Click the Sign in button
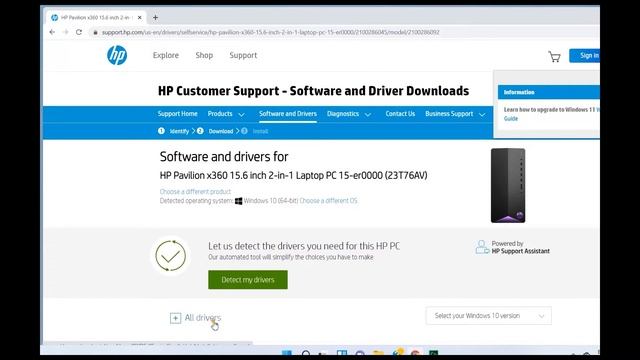Screen dimensions: 640x360 (584, 56)
